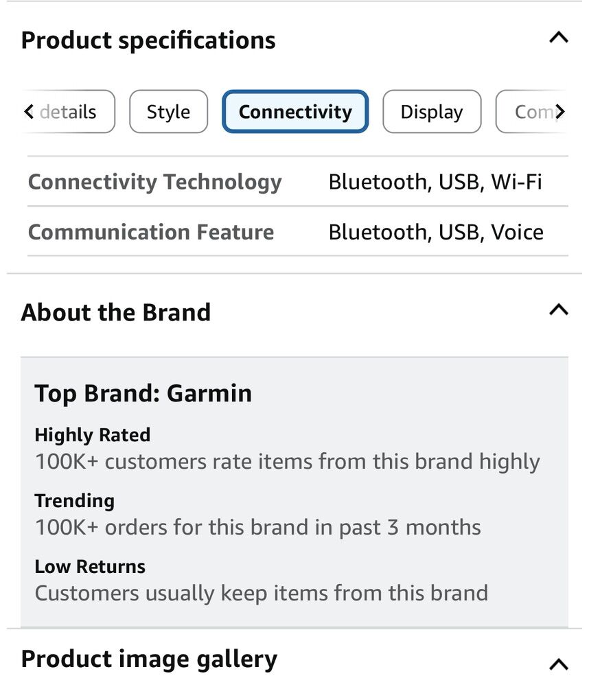Open the Display specifications tab

[x=431, y=112]
